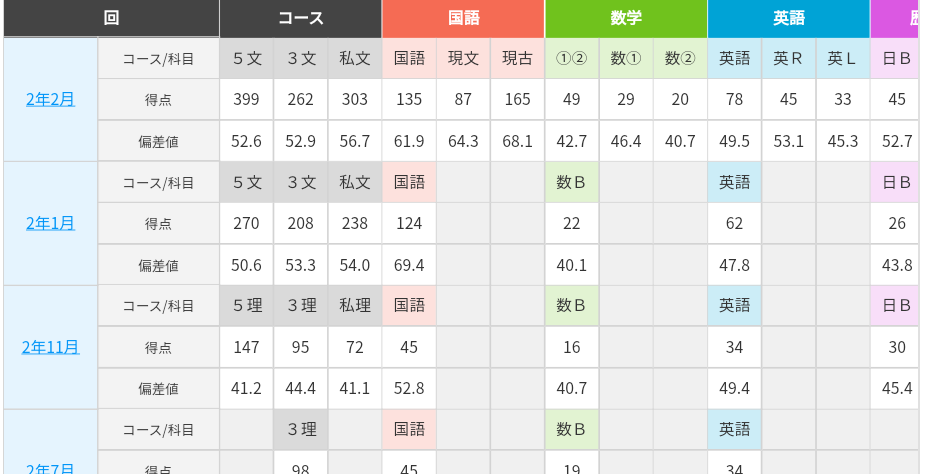Click the 英語 blue column header
This screenshot has width=929, height=474.
tap(789, 18)
